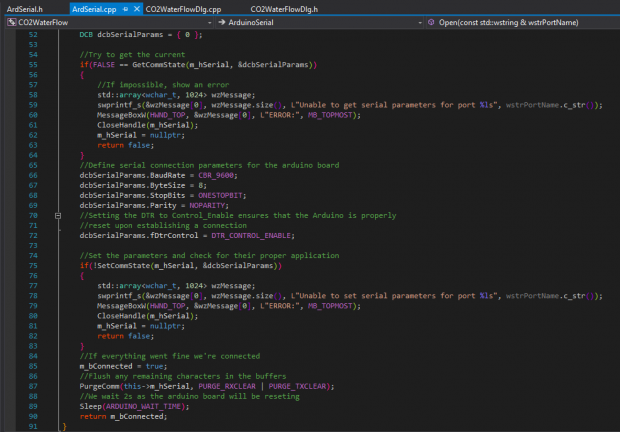
Task: Click '//Setting the DTR to Control_Enable' comment
Action: pyautogui.click(x=238, y=215)
